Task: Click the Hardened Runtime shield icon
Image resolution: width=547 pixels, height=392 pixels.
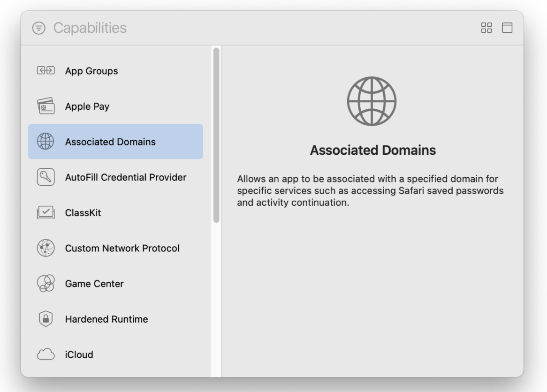Action: click(x=46, y=319)
